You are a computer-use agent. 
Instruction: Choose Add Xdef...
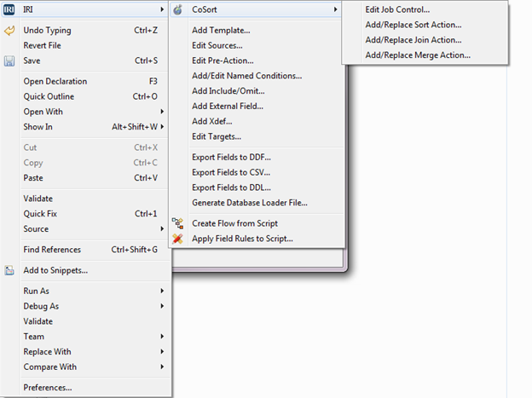(x=257, y=122)
